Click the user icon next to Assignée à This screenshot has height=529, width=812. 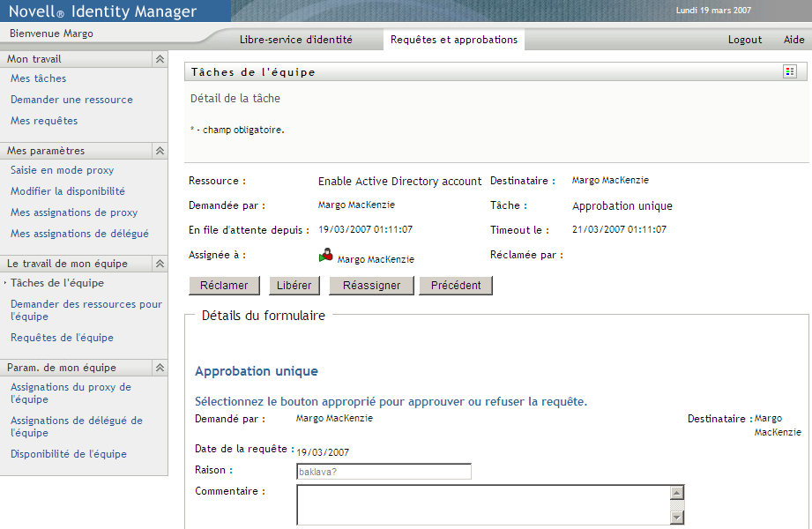[325, 255]
